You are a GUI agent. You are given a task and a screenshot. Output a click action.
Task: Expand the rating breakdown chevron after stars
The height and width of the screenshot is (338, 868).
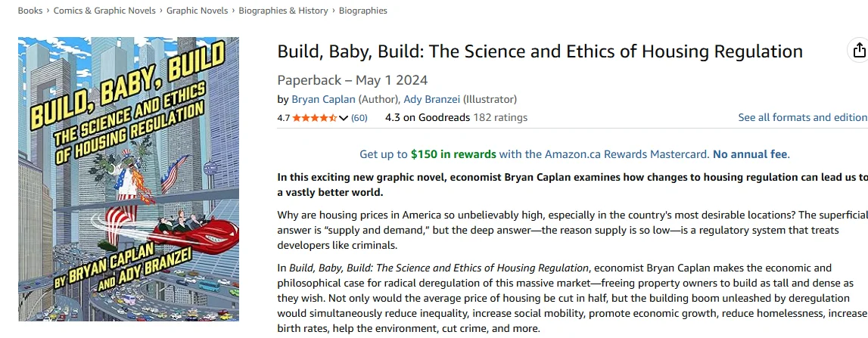tap(344, 118)
